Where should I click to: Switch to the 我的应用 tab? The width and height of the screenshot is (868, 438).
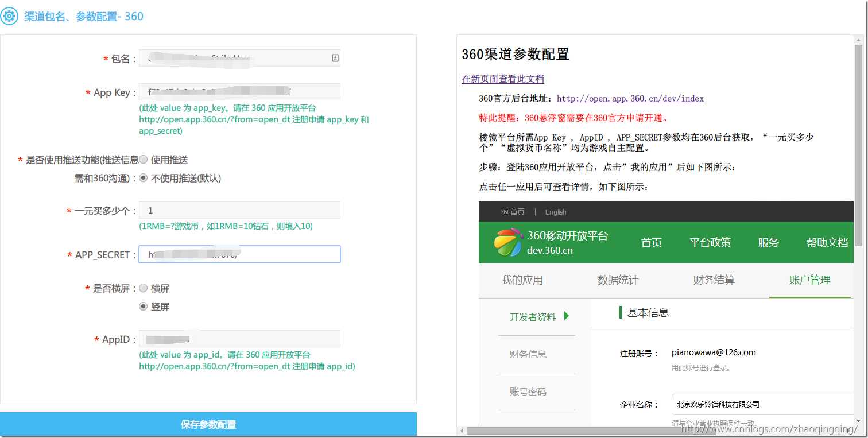[522, 280]
